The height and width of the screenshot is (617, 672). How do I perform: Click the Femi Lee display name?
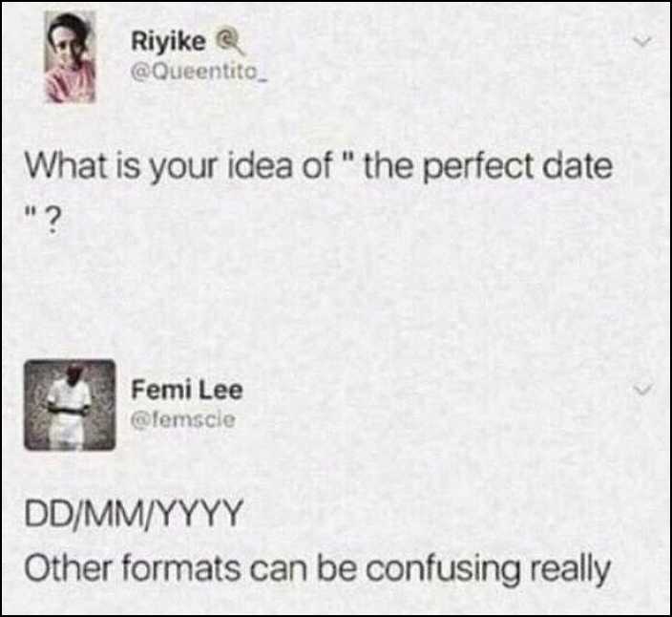pyautogui.click(x=187, y=390)
